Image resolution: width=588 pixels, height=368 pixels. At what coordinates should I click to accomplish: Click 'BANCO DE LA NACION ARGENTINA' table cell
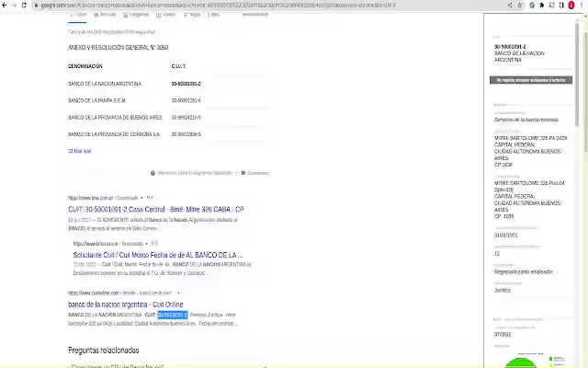pos(104,84)
